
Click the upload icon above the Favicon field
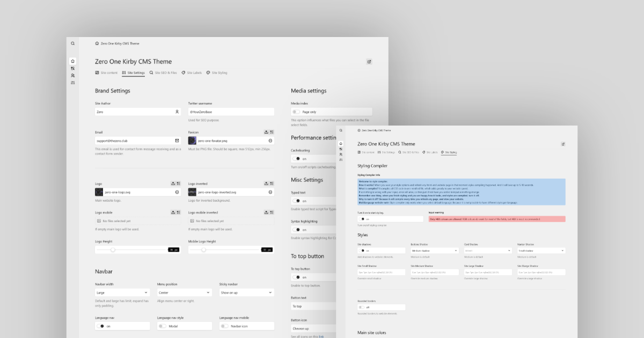coord(266,132)
